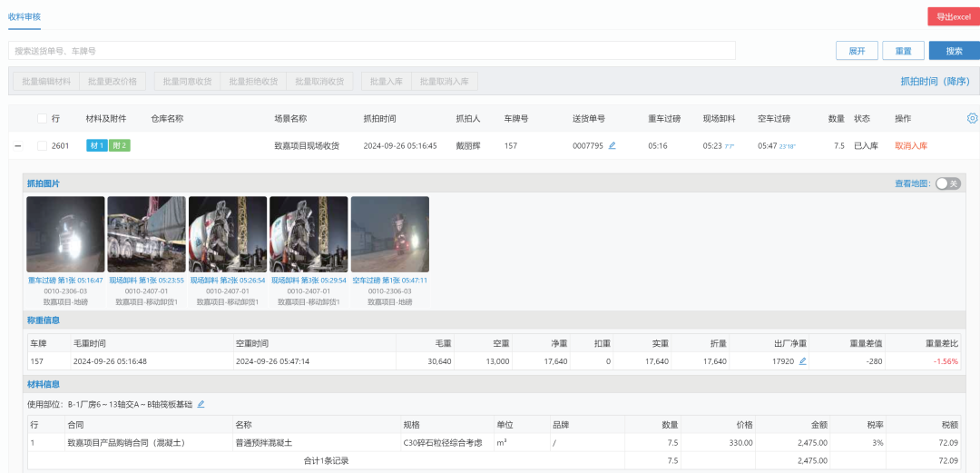Edit the delivery number 0007795 pencil icon
Image resolution: width=980 pixels, height=473 pixels.
pos(612,145)
